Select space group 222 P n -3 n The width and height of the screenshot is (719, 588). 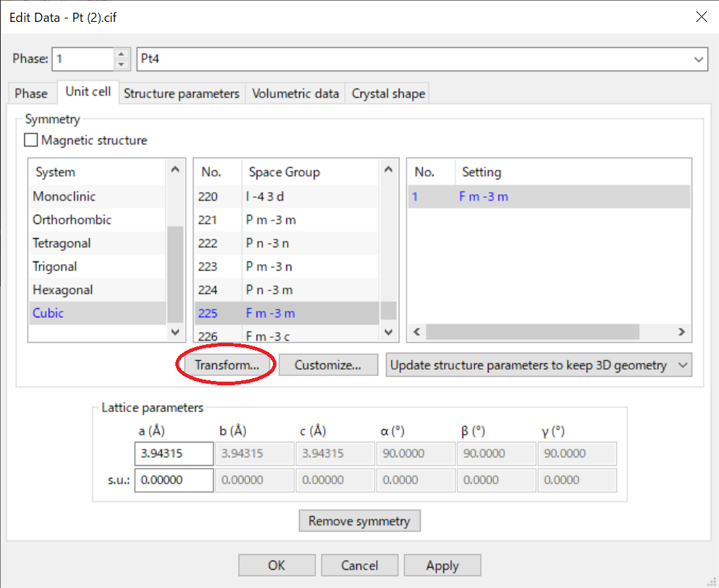click(x=287, y=243)
